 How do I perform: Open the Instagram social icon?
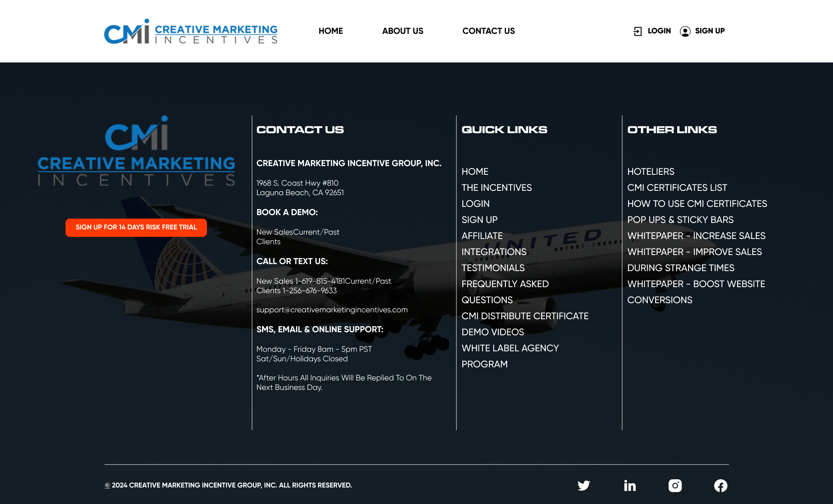pyautogui.click(x=675, y=485)
